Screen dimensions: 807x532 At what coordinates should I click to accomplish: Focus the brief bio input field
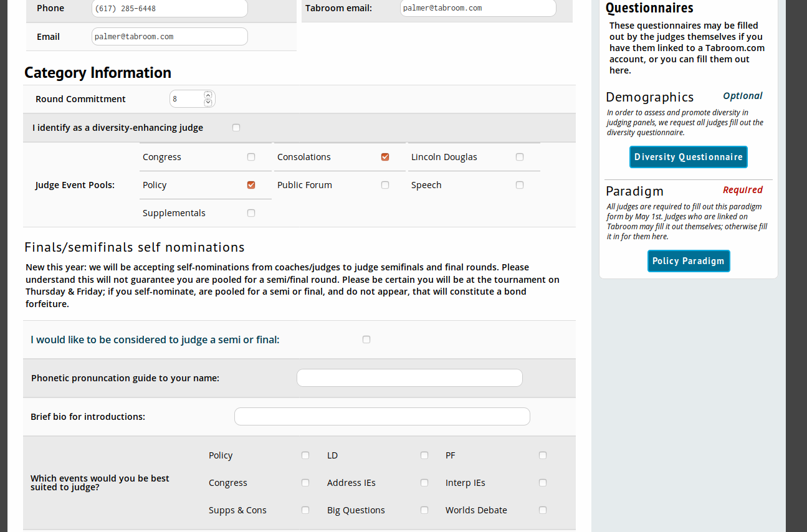(x=382, y=417)
